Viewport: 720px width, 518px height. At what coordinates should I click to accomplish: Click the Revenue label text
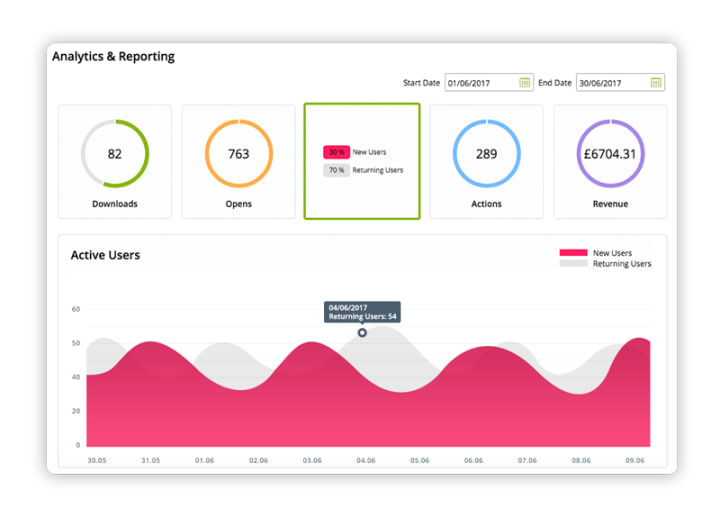tap(610, 204)
